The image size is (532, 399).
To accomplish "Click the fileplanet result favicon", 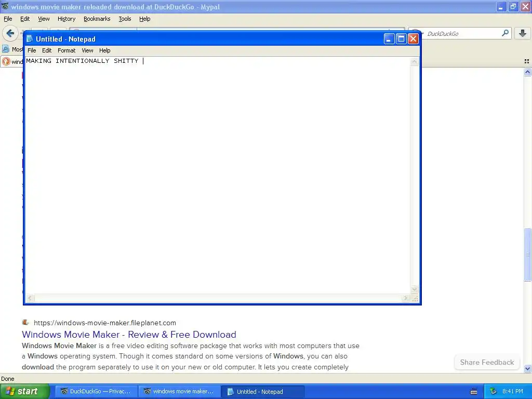I will click(25, 322).
